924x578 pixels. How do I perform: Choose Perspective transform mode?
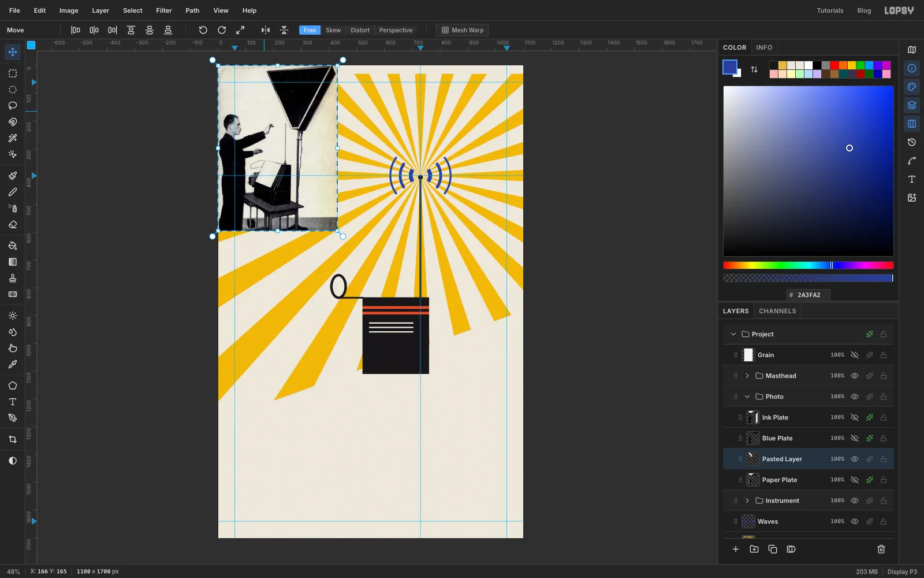pyautogui.click(x=396, y=30)
